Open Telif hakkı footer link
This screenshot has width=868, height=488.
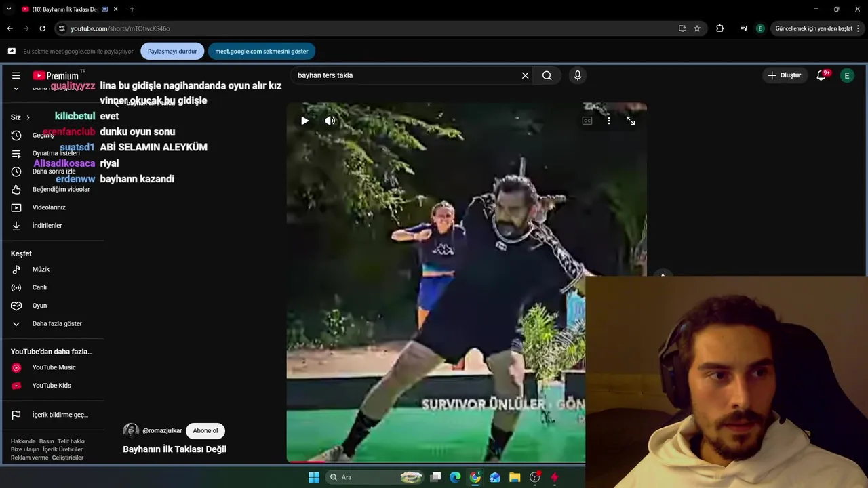[x=71, y=441]
